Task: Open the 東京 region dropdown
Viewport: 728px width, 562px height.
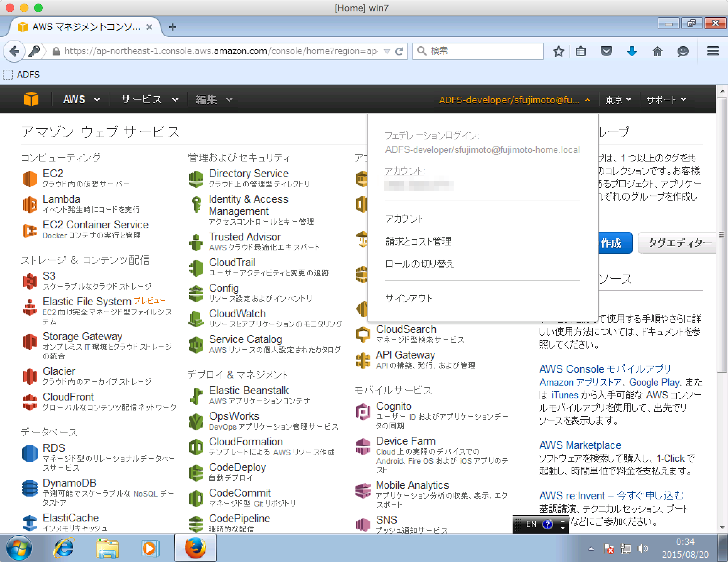Action: click(x=618, y=100)
